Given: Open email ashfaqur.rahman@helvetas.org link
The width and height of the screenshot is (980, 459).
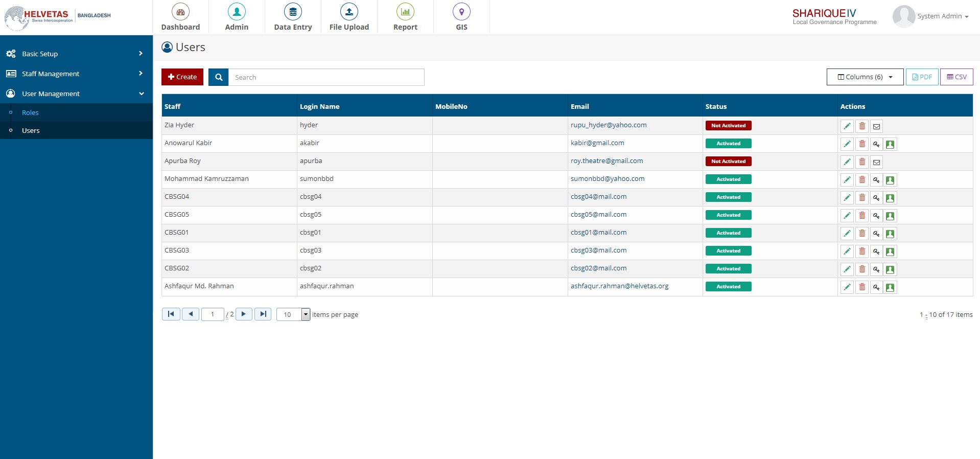Looking at the screenshot, I should tap(619, 286).
